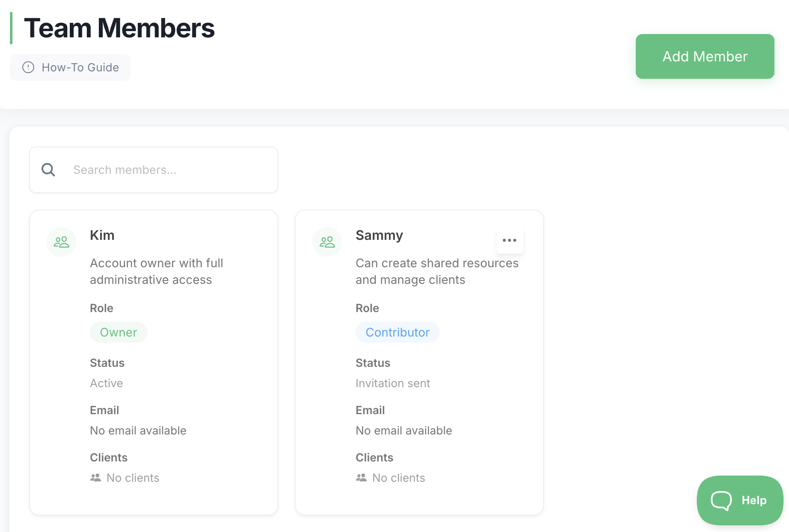Click the Contributor role badge

coord(397,332)
